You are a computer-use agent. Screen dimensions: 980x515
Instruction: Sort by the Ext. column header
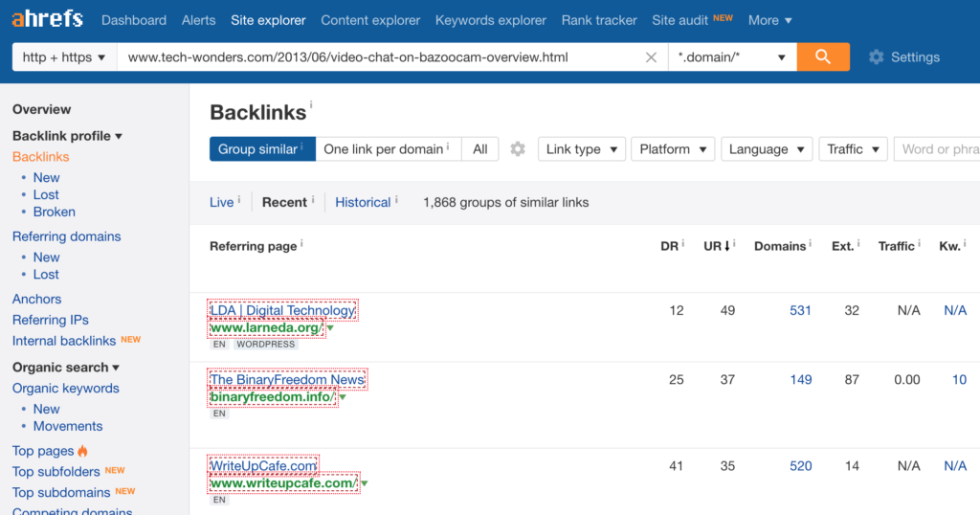click(x=842, y=246)
